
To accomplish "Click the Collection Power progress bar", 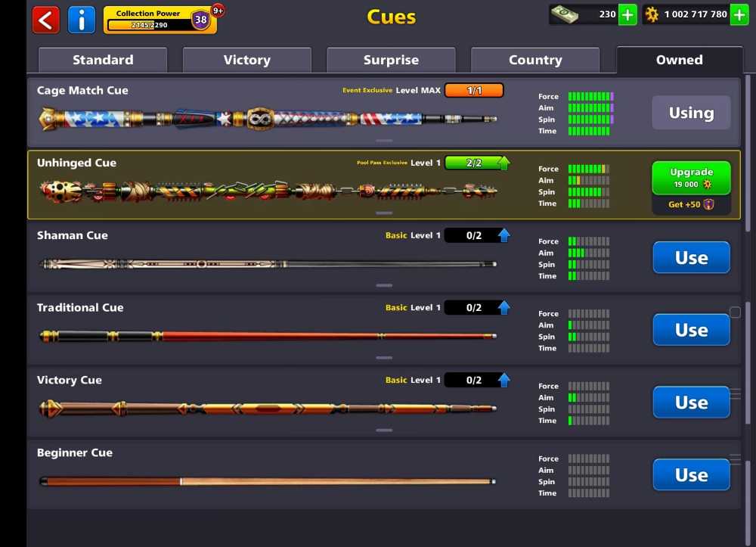I will (149, 25).
